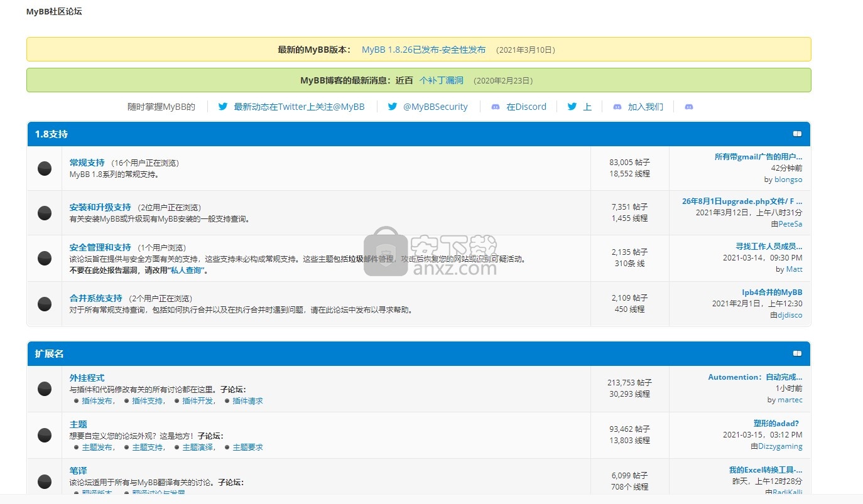Open the 插件支持 subforum
The width and height of the screenshot is (863, 504).
[x=148, y=401]
